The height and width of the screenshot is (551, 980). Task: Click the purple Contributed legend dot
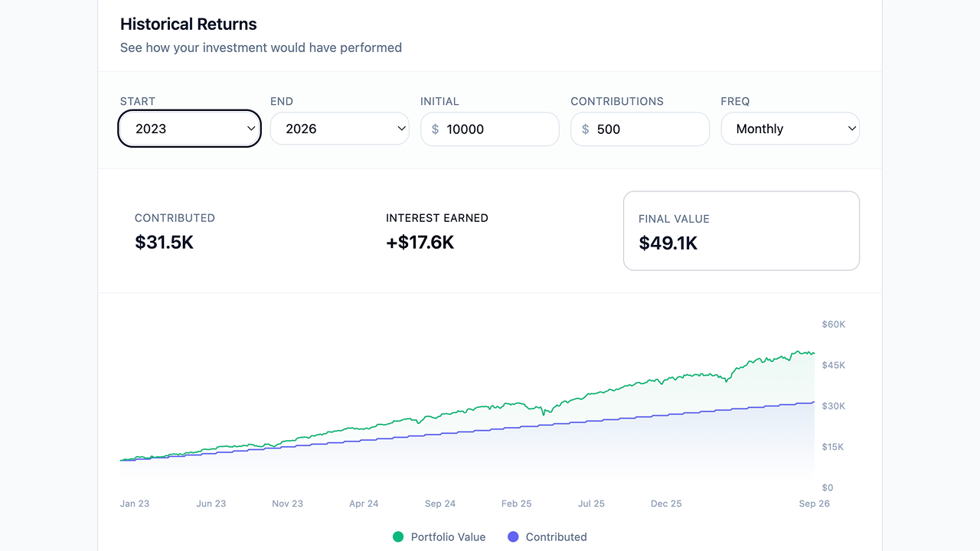pyautogui.click(x=513, y=537)
